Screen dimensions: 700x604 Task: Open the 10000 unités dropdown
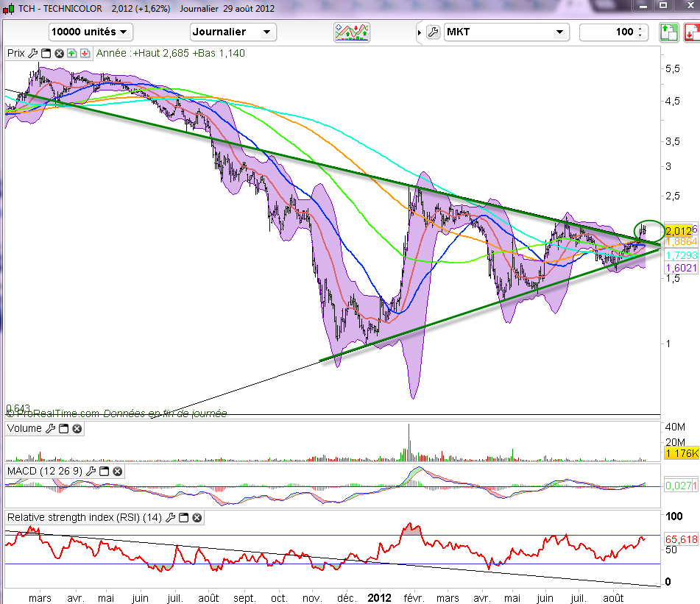click(91, 32)
